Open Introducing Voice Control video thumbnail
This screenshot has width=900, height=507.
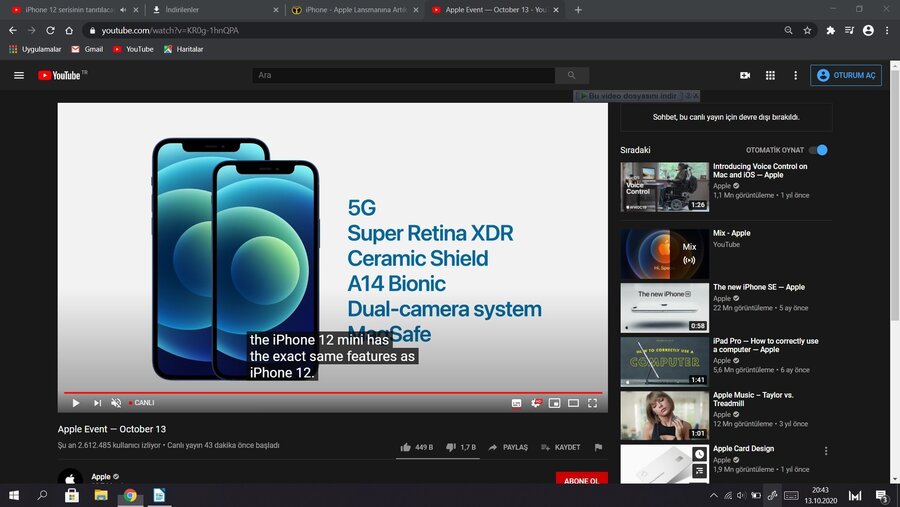click(665, 187)
